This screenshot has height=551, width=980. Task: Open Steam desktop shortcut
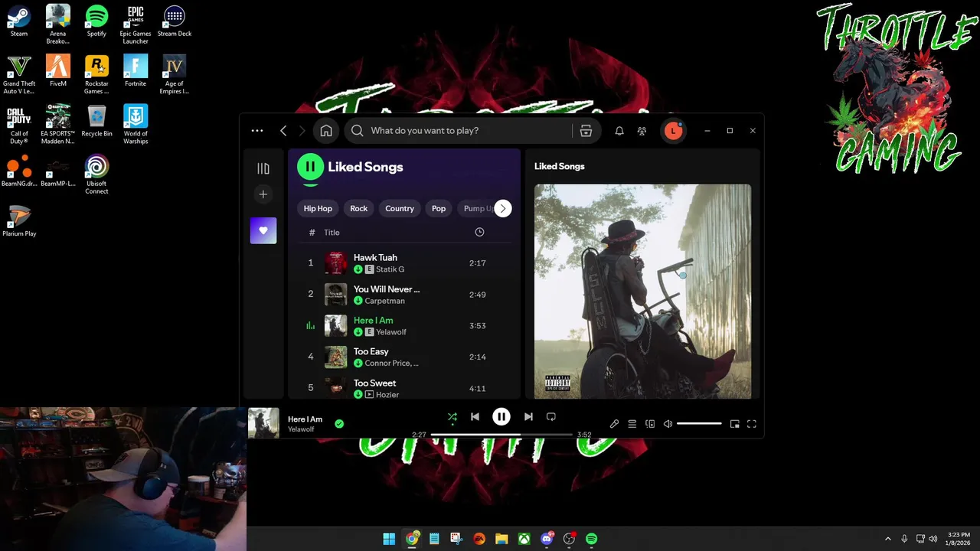pos(19,21)
